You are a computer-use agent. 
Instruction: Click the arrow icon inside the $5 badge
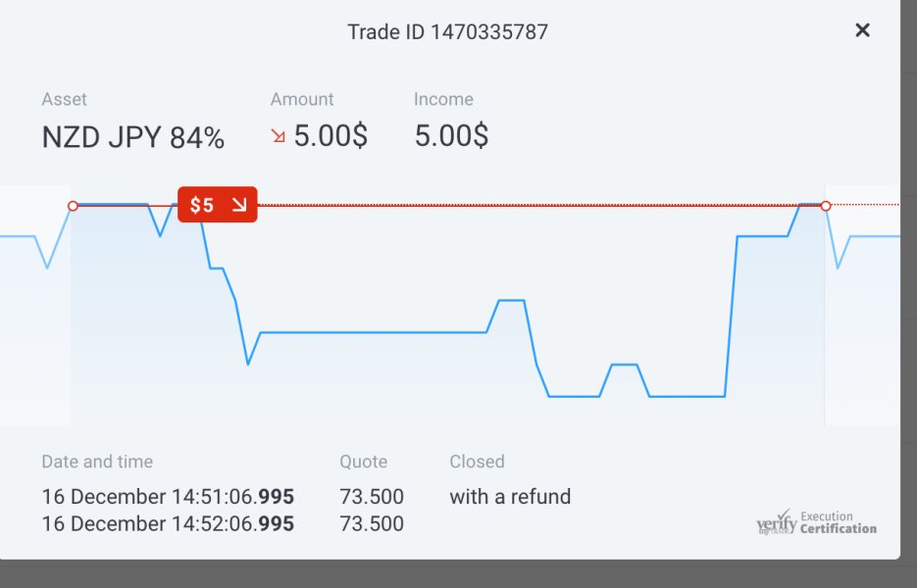coord(239,205)
